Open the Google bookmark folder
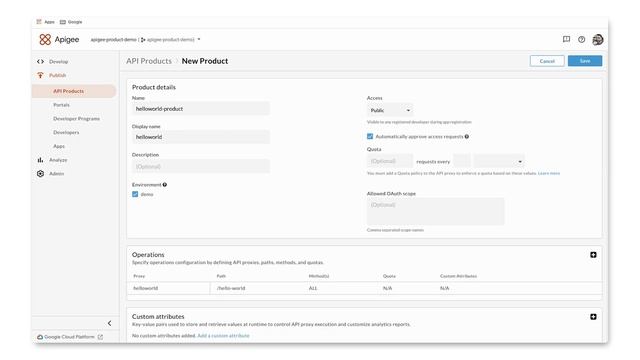Image resolution: width=640 pixels, height=360 pixels. pyautogui.click(x=71, y=22)
